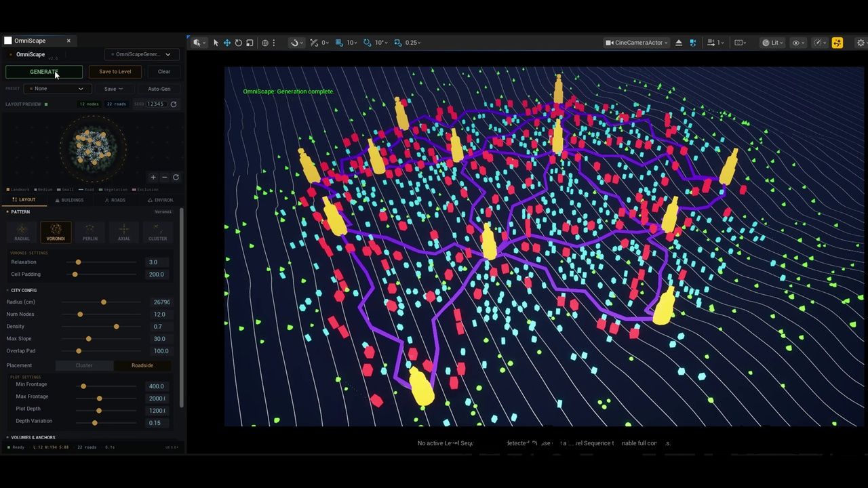Select the translate (move) tool in viewport toolbar

tap(227, 43)
